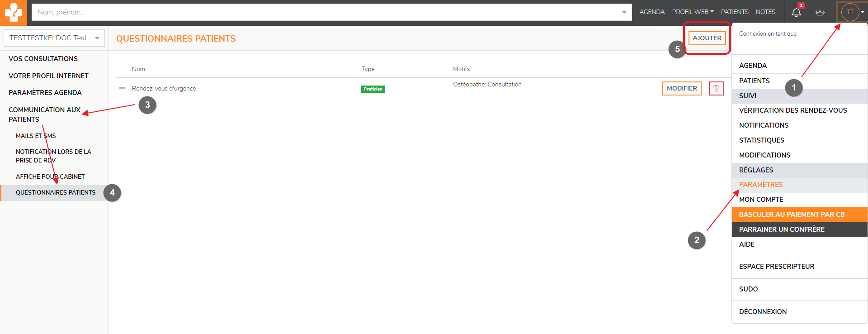868x334 pixels.
Task: Click the orange KelDoc logo icon
Action: click(x=14, y=13)
